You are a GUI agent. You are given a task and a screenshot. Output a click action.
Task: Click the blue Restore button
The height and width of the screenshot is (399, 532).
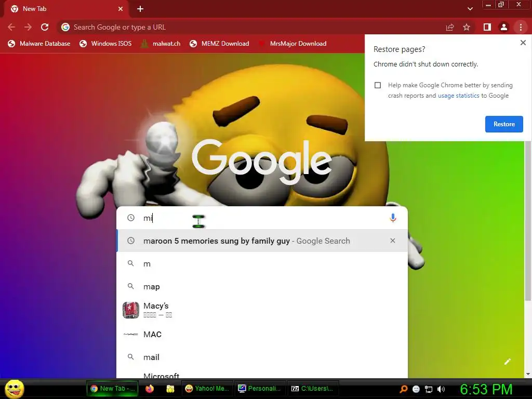[504, 124]
